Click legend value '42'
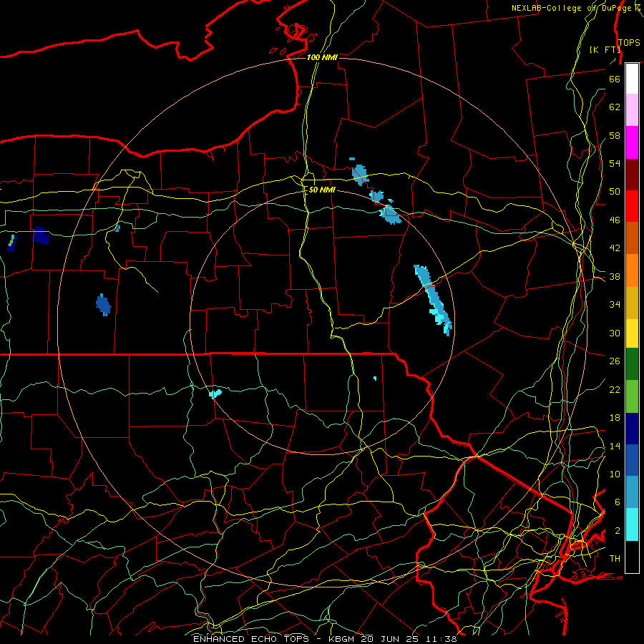This screenshot has height=644, width=644. (x=615, y=248)
